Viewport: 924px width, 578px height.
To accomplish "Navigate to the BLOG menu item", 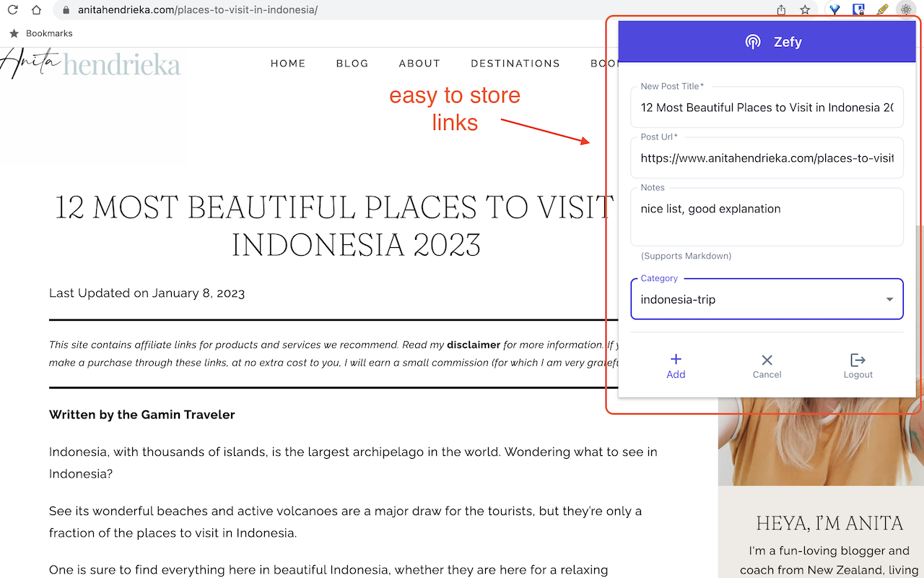I will 352,64.
